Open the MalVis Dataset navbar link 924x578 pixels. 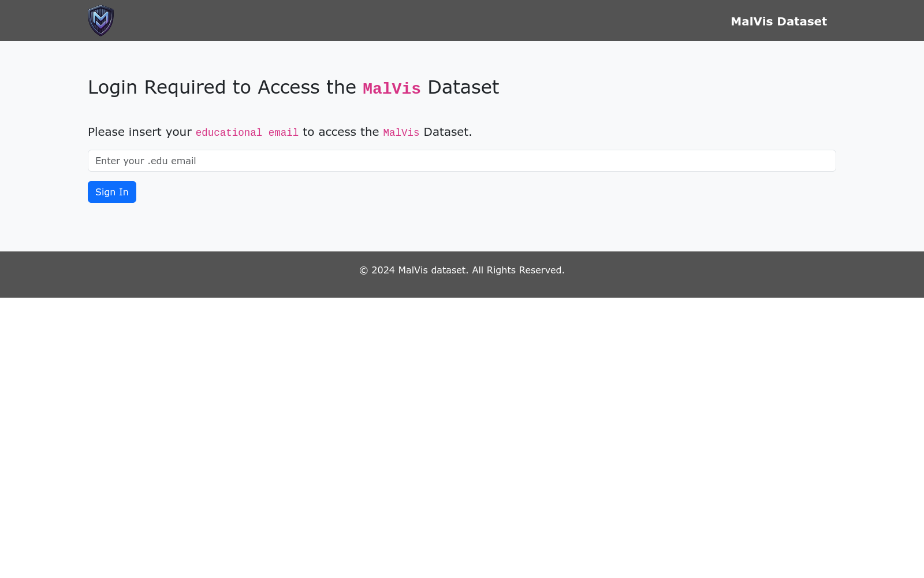pyautogui.click(x=778, y=21)
